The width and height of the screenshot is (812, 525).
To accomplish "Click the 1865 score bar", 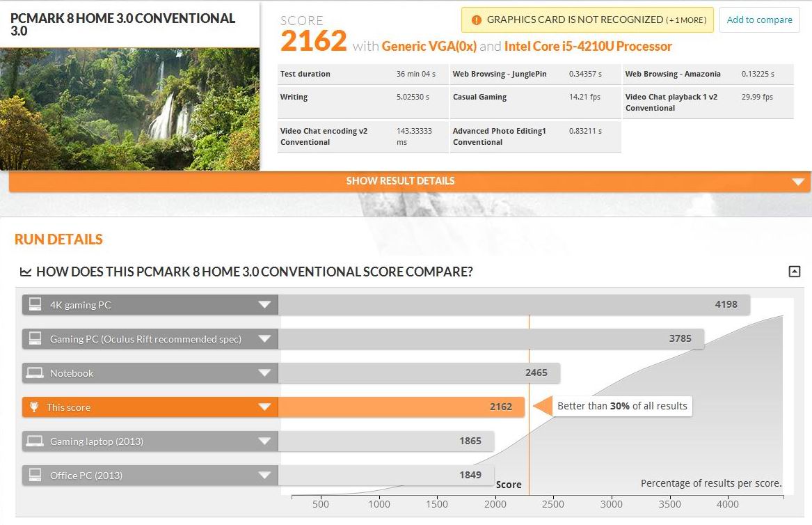I will click(386, 441).
